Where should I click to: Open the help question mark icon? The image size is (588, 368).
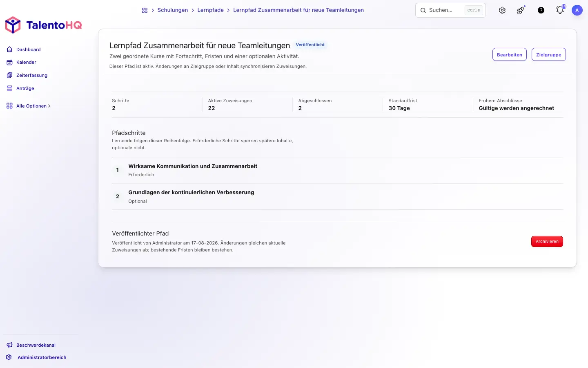coord(541,10)
